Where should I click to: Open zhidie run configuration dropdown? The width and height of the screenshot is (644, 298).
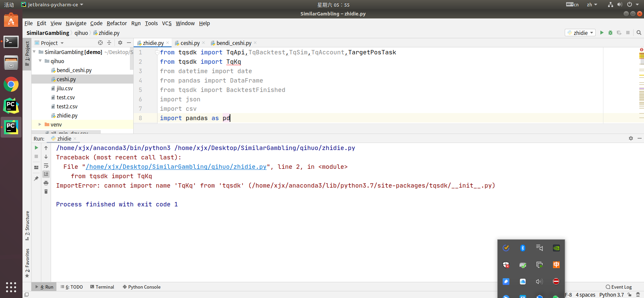coord(580,33)
